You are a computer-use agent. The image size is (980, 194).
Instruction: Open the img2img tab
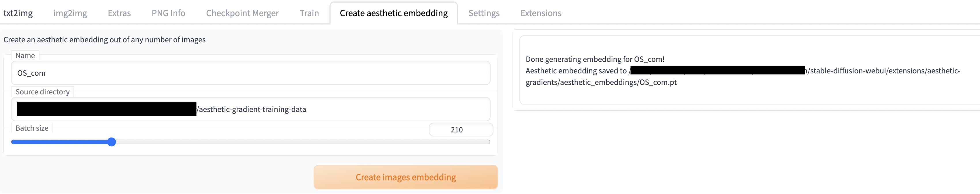(70, 13)
